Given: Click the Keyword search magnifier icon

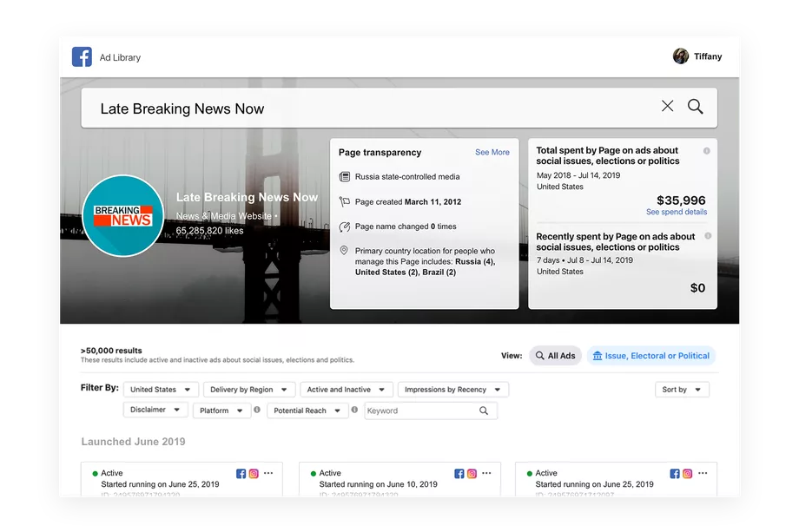Looking at the screenshot, I should pyautogui.click(x=484, y=410).
